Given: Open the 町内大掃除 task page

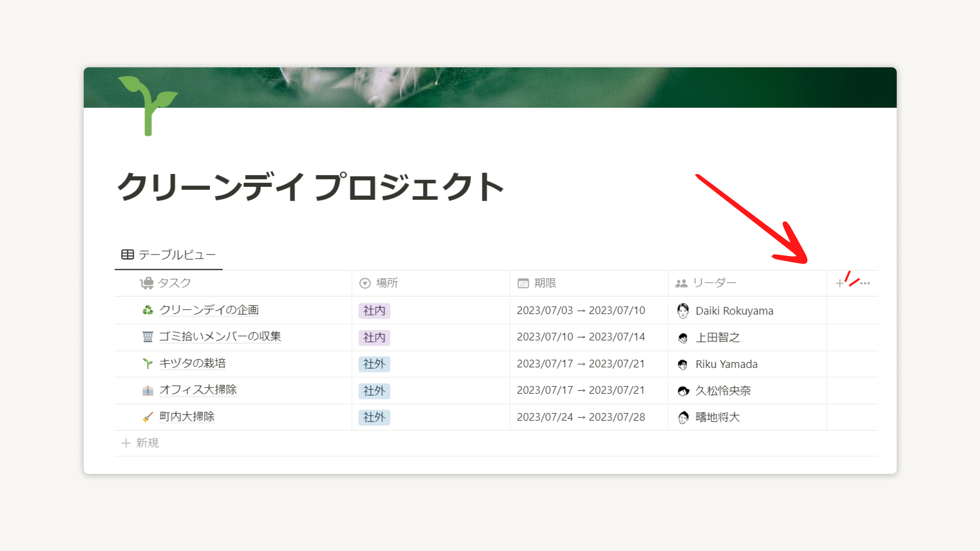Looking at the screenshot, I should coord(187,417).
